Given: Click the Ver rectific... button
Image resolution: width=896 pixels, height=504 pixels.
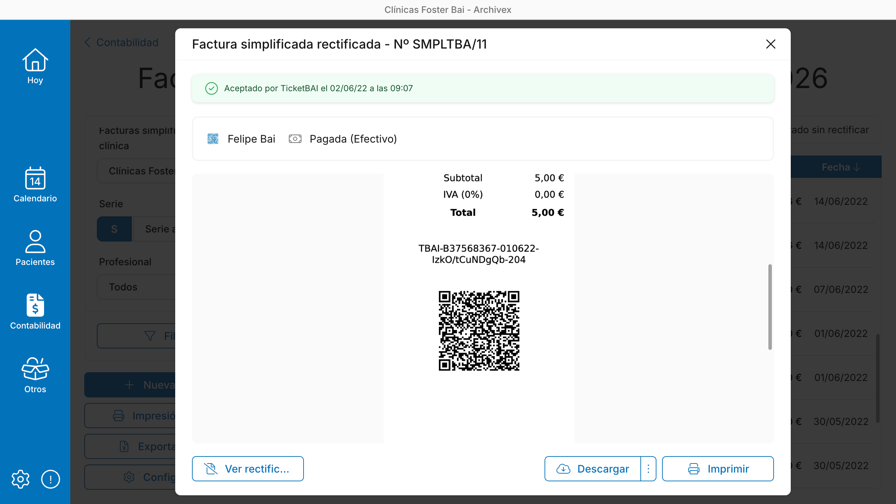Looking at the screenshot, I should point(247,469).
